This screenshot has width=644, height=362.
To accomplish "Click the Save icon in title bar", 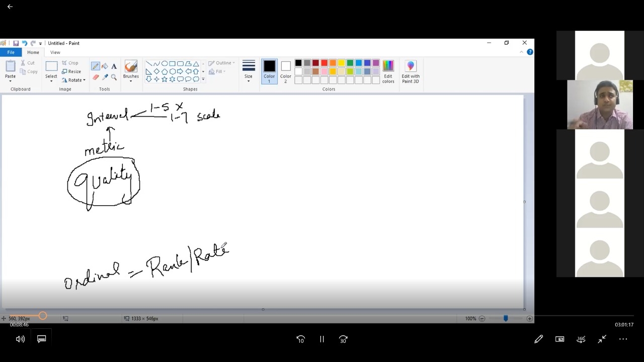I will pyautogui.click(x=16, y=43).
